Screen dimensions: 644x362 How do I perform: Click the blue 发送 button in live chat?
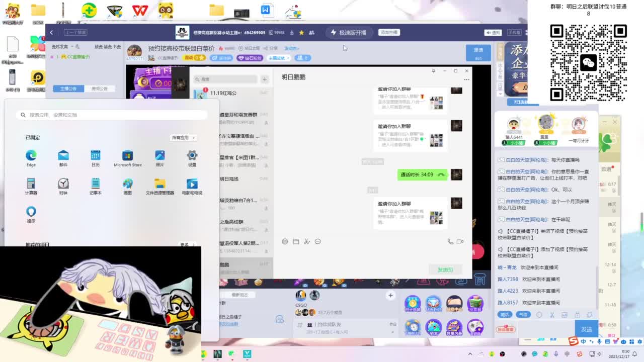tap(587, 329)
